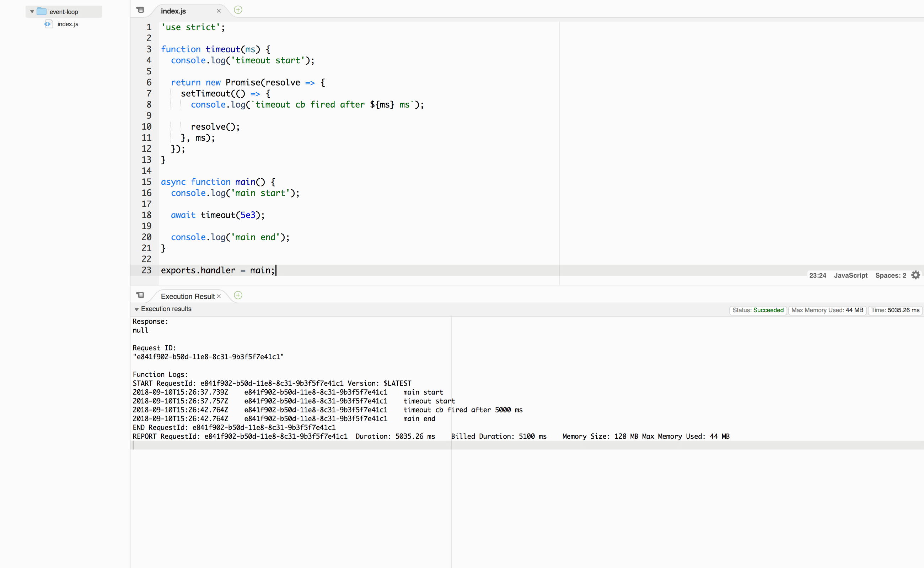Open pane menu icon beside Execution Result tab

tap(140, 295)
